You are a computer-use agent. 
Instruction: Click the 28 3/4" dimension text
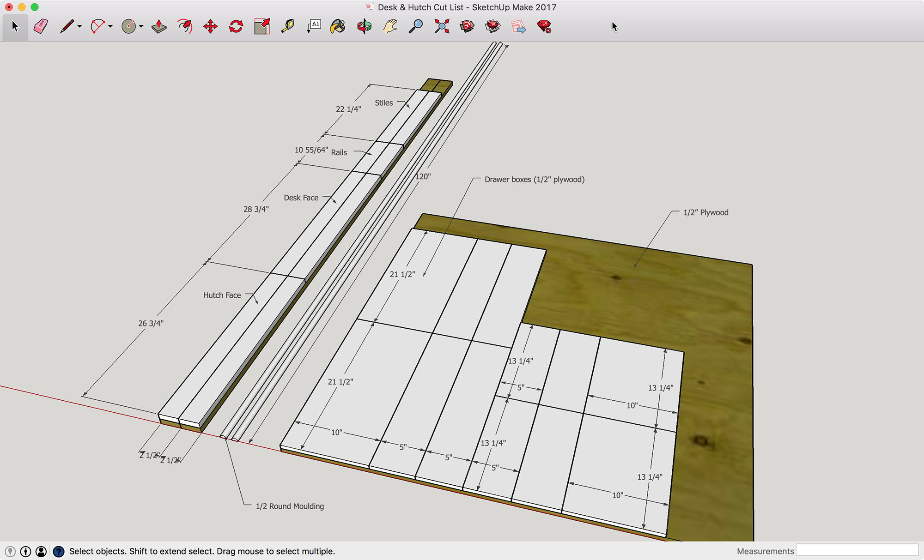point(256,209)
